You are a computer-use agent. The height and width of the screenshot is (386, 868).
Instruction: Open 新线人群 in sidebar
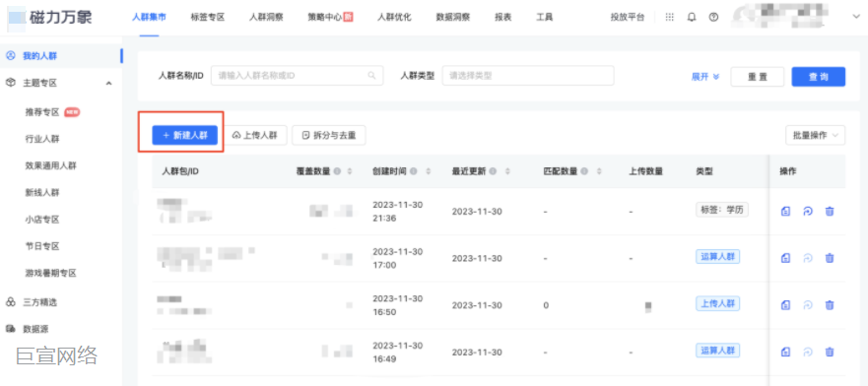click(42, 192)
